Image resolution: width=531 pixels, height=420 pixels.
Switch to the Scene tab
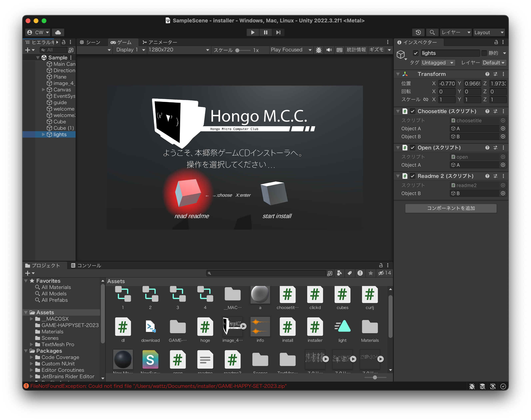90,42
